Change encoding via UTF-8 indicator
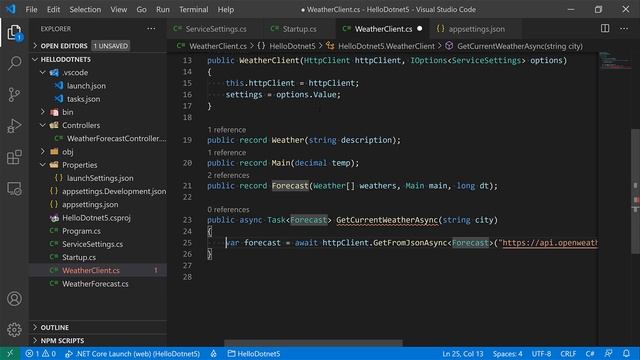 541,353
